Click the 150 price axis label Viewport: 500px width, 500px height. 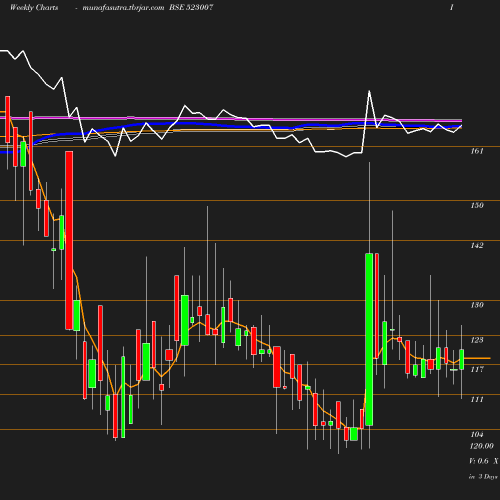[x=477, y=205]
